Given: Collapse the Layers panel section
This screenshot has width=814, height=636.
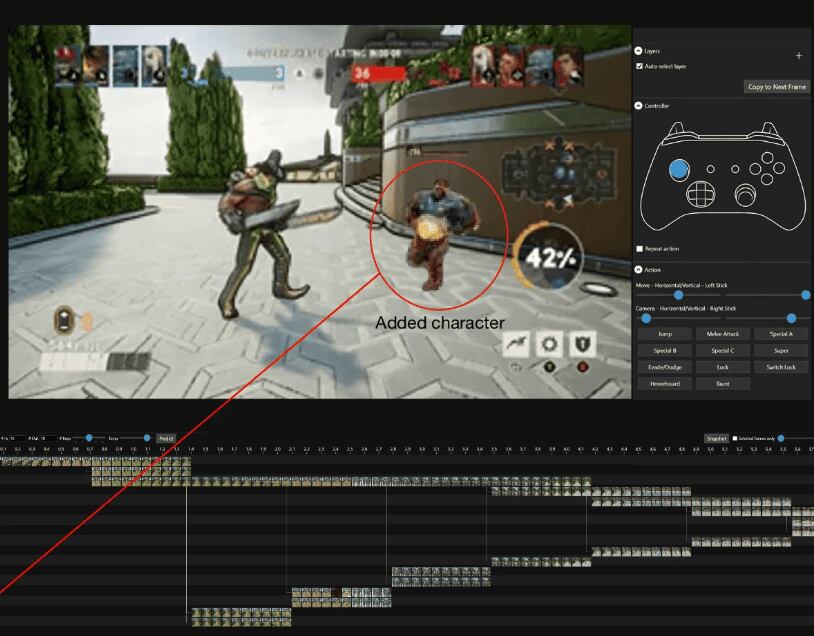Looking at the screenshot, I should coord(639,50).
